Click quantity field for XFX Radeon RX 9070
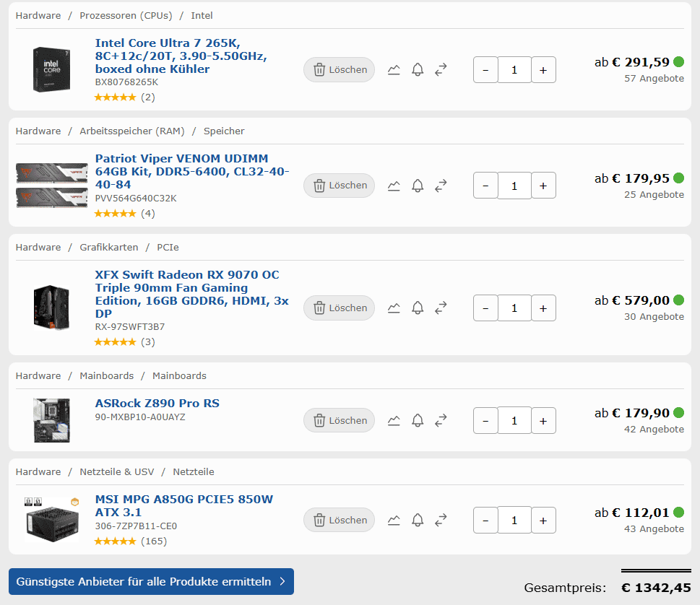Screen dimensions: 700x605 click(x=514, y=308)
